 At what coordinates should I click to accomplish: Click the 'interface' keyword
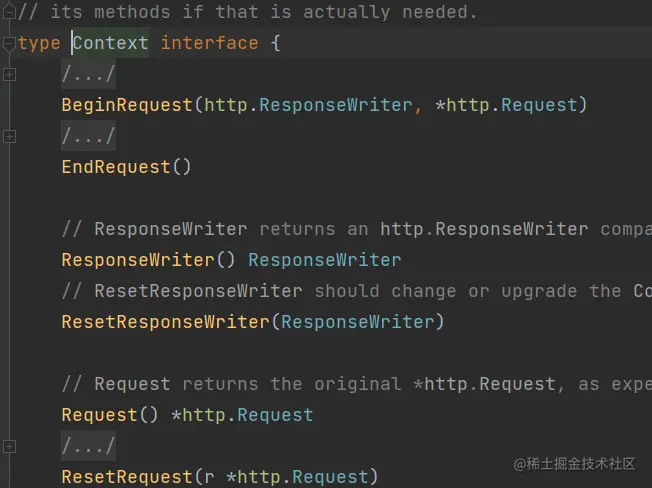(x=210, y=43)
